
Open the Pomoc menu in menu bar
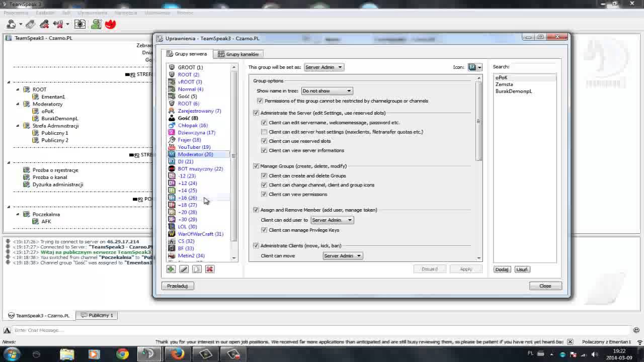point(185,13)
